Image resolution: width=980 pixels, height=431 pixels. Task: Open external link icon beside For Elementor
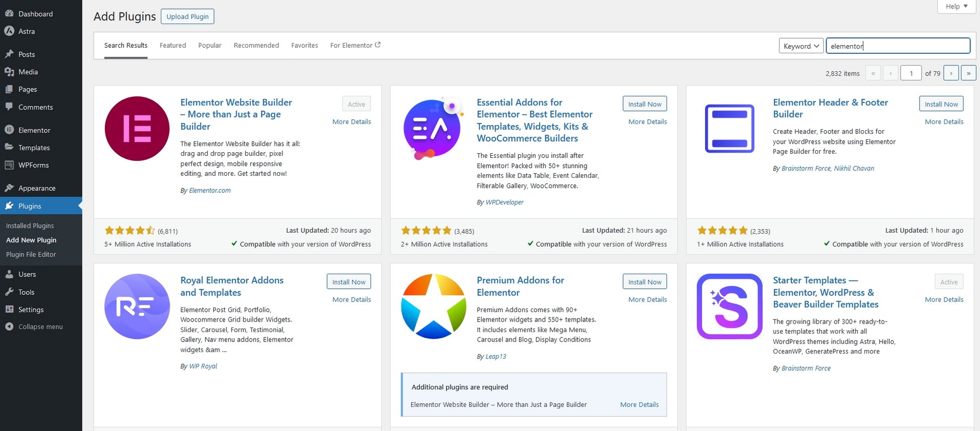(378, 45)
